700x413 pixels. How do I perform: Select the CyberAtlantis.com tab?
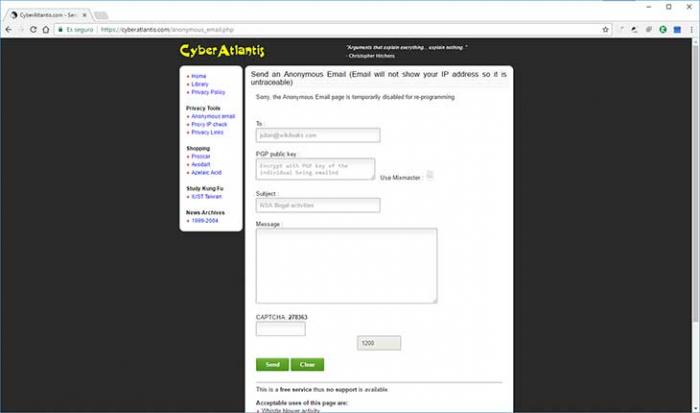pyautogui.click(x=48, y=15)
